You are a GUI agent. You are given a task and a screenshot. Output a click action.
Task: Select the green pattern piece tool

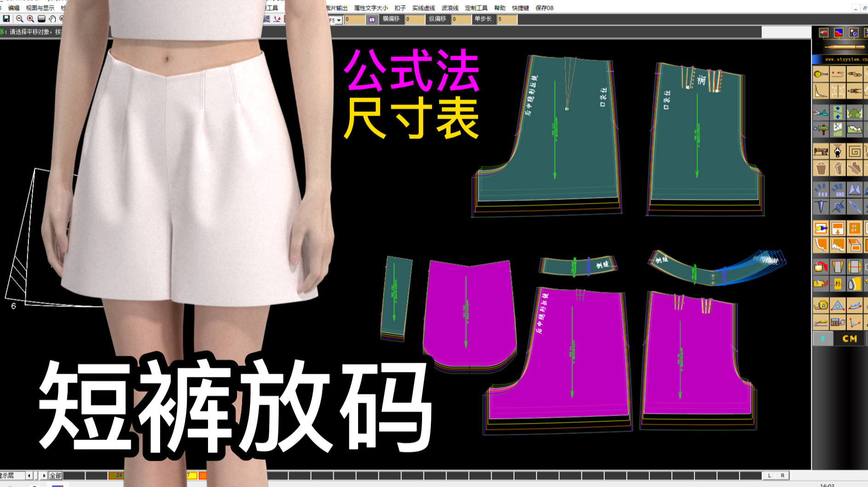pyautogui.click(x=855, y=112)
